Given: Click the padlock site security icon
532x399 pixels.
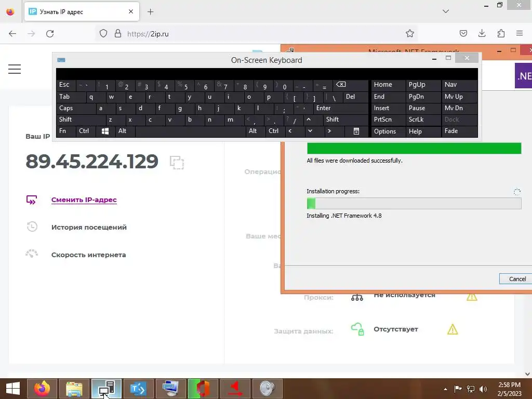Looking at the screenshot, I should (x=118, y=33).
